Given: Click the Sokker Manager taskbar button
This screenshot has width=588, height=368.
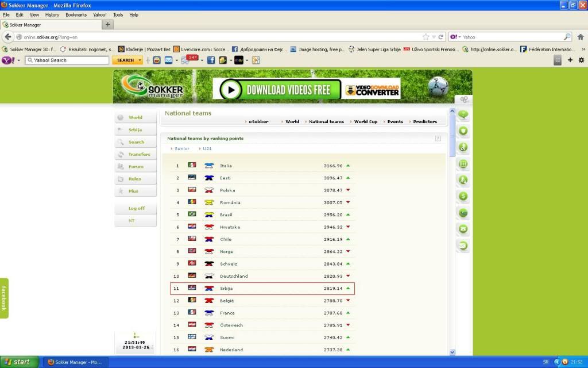Looking at the screenshot, I should [76, 362].
